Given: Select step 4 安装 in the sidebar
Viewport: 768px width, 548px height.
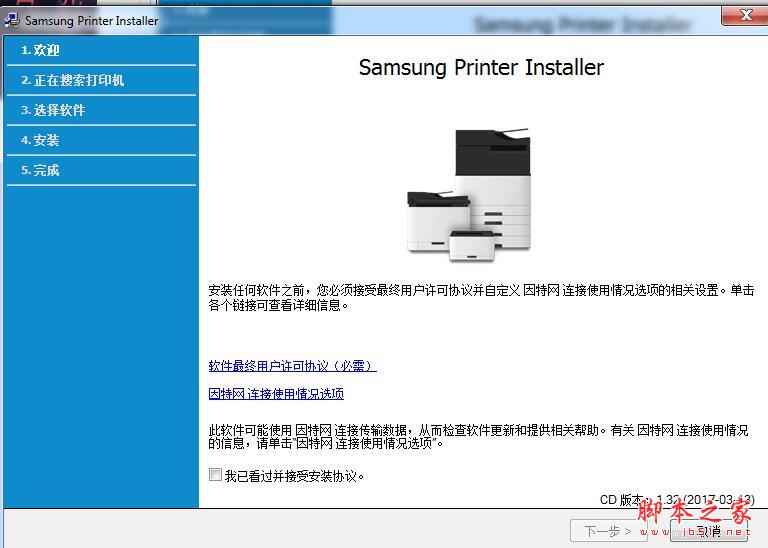Looking at the screenshot, I should click(101, 141).
